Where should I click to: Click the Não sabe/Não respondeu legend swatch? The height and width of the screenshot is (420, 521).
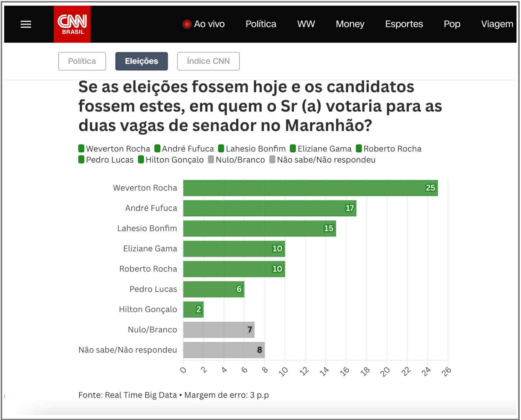click(x=272, y=159)
